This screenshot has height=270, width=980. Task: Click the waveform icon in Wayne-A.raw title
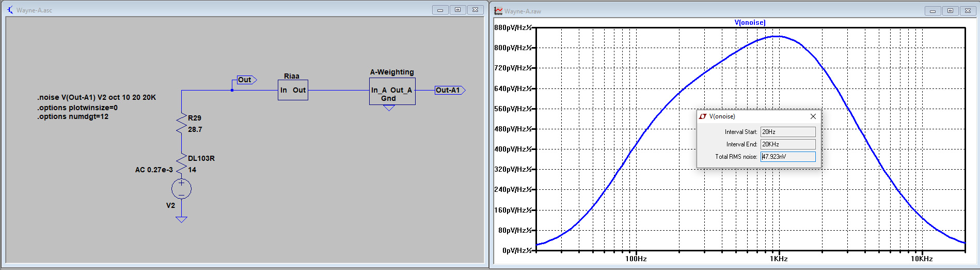click(x=498, y=11)
